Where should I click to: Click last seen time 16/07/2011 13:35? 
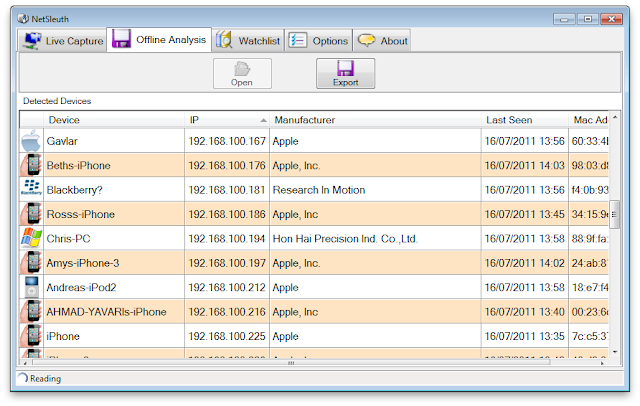coord(524,336)
